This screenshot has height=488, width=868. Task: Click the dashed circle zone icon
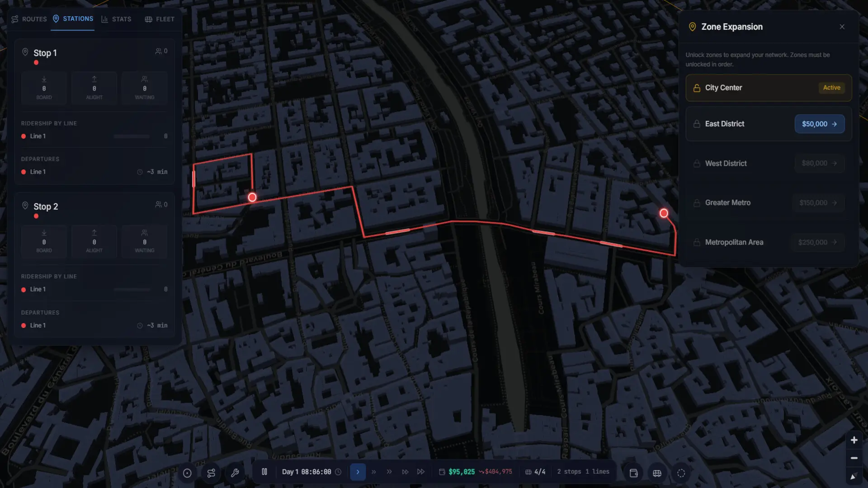[681, 473]
